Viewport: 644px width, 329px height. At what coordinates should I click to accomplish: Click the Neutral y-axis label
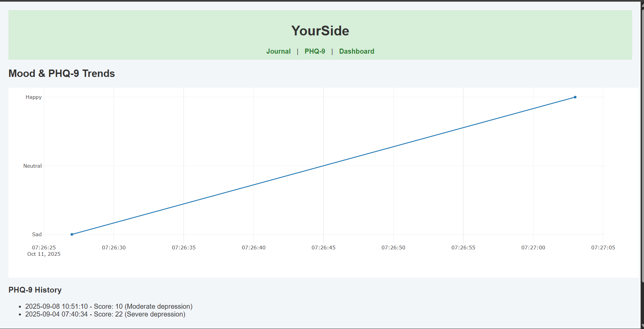(x=32, y=166)
